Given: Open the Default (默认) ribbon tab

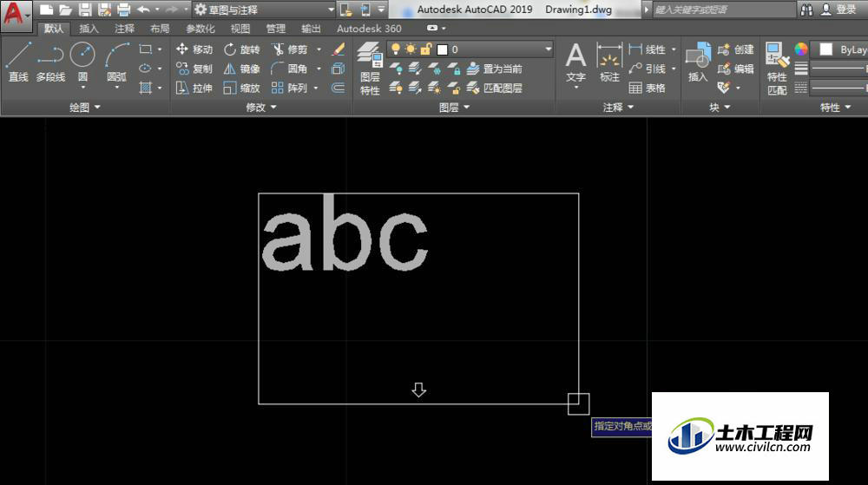Looking at the screenshot, I should pos(54,29).
